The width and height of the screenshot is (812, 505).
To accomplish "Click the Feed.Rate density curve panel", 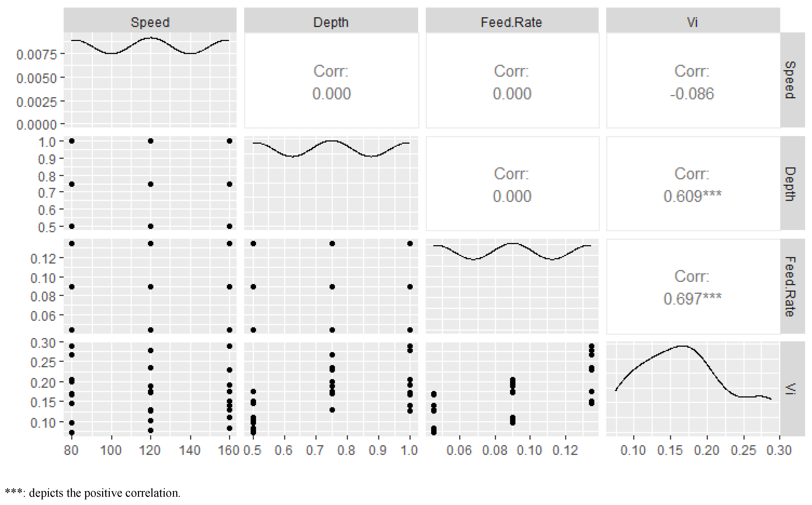I will (511, 286).
